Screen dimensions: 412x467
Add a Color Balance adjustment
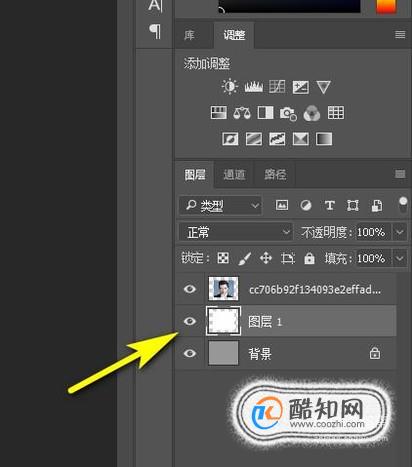point(242,113)
